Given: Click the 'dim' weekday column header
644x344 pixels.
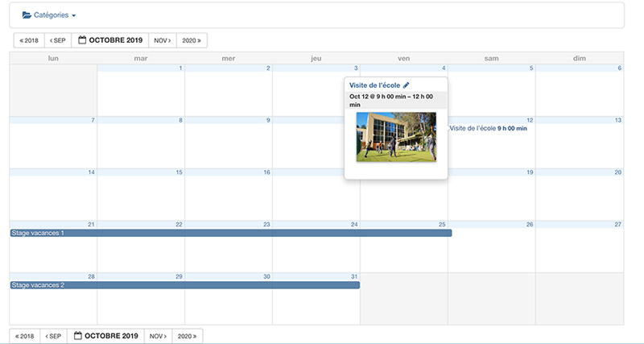Looking at the screenshot, I should [580, 58].
